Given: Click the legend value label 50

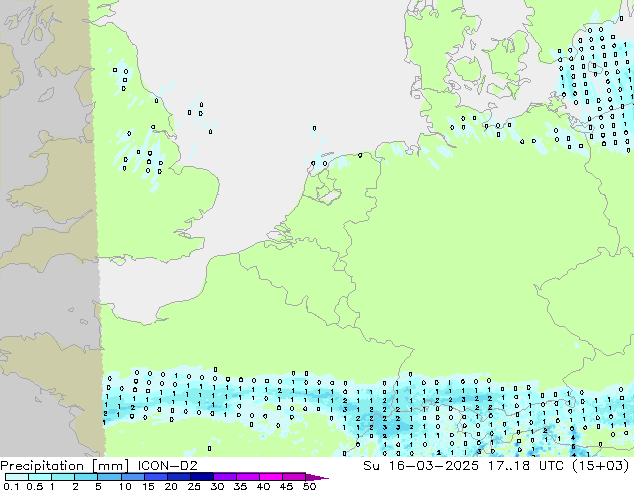Looking at the screenshot, I should pyautogui.click(x=309, y=486).
